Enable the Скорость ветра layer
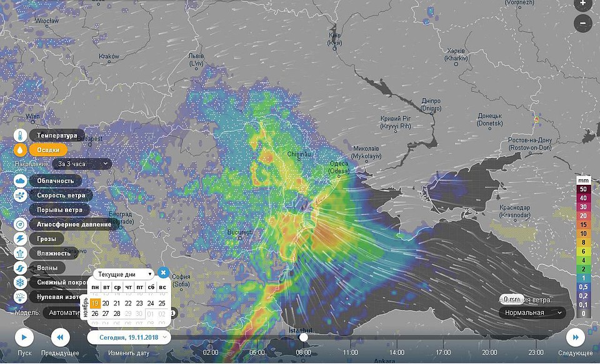This screenshot has width=600, height=364. tap(61, 195)
